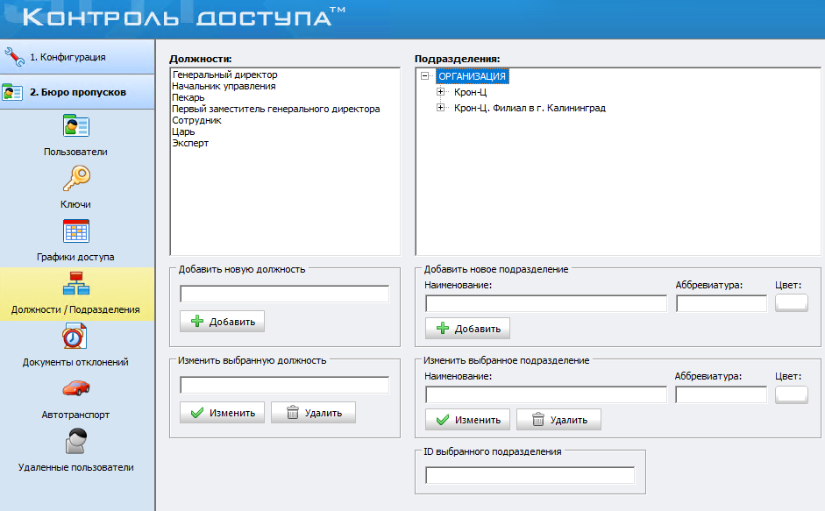Image resolution: width=825 pixels, height=511 pixels.
Task: Collapse the ОРГАНИЗАЦИЯ tree node
Action: tap(425, 76)
